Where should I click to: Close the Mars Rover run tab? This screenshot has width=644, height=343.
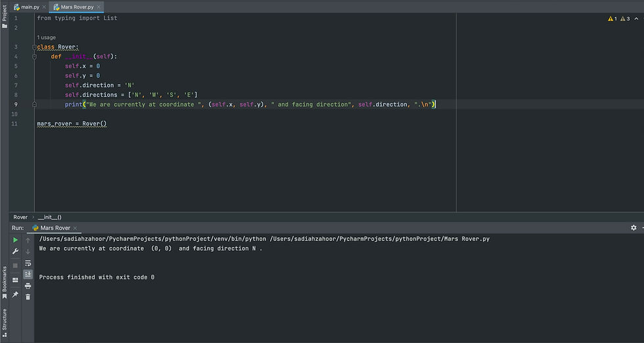75,228
